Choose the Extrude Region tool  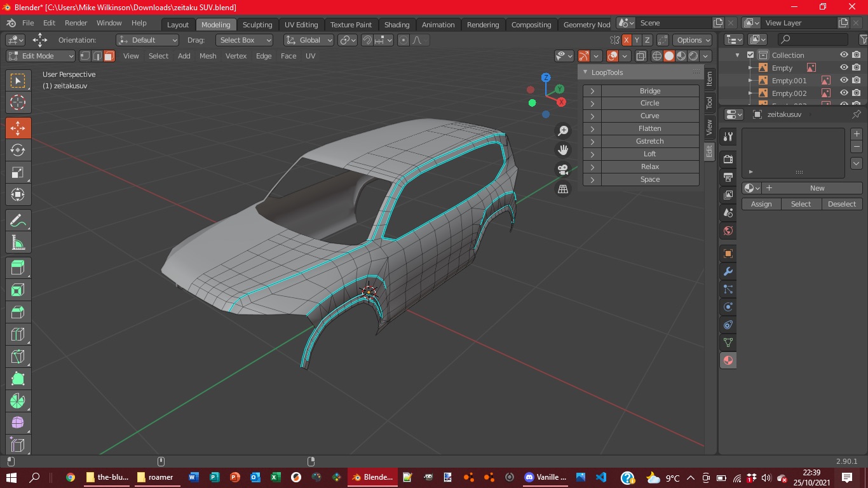point(18,268)
